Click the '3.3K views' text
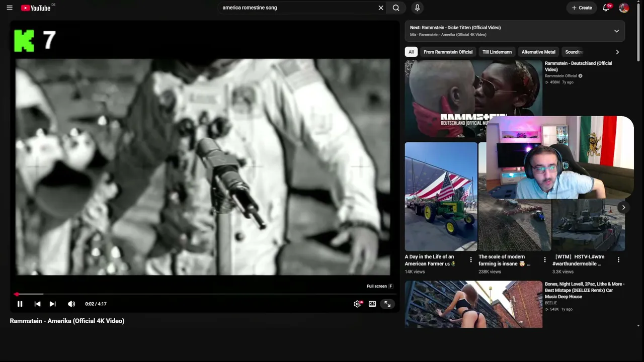 [563, 271]
